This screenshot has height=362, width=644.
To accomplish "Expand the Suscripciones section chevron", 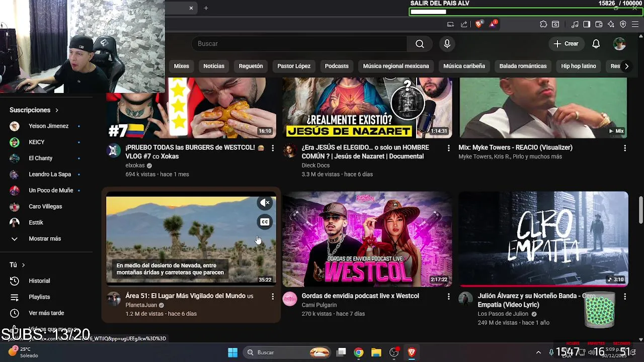I will (x=57, y=110).
